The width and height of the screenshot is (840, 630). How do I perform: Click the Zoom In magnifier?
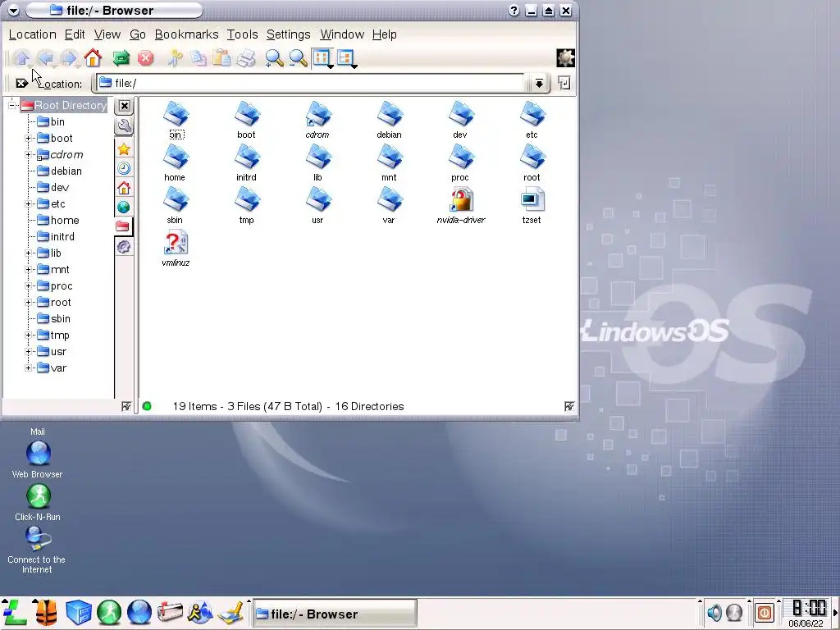[274, 58]
